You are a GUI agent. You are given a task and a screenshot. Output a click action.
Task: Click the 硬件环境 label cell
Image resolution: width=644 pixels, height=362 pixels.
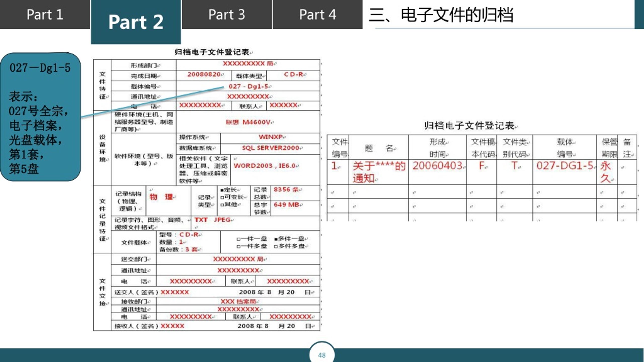click(144, 122)
